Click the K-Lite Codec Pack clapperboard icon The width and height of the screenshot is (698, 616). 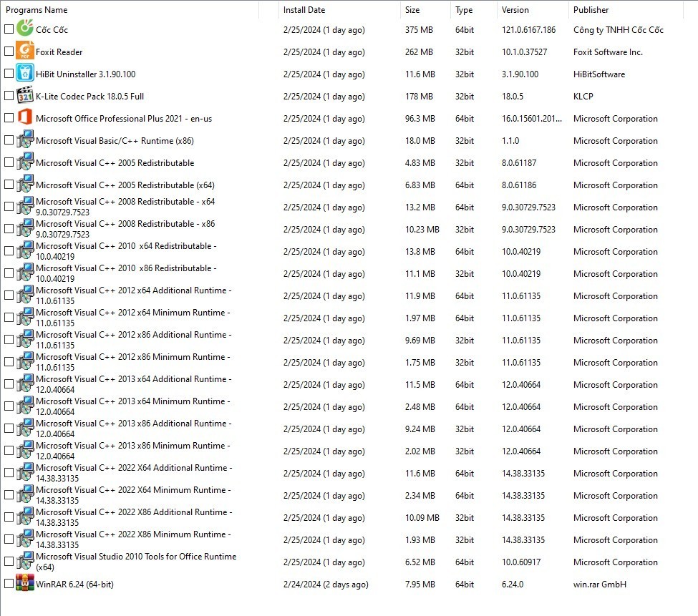[x=25, y=96]
